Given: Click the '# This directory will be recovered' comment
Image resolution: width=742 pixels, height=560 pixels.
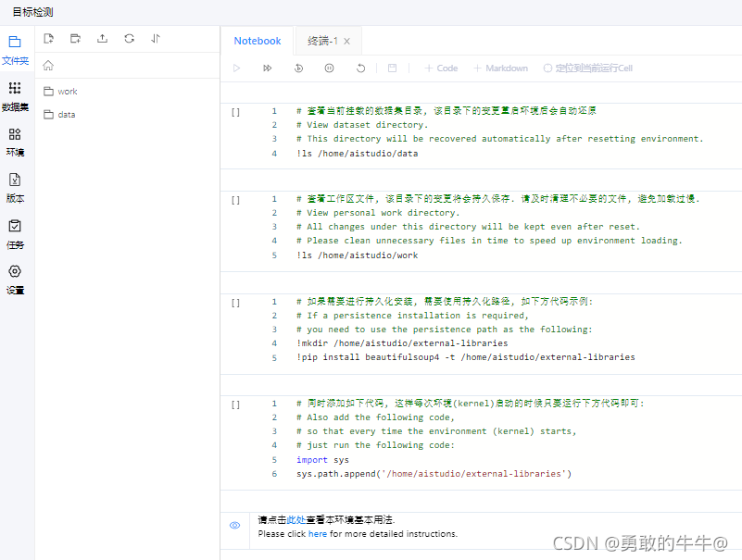Looking at the screenshot, I should tap(500, 139).
